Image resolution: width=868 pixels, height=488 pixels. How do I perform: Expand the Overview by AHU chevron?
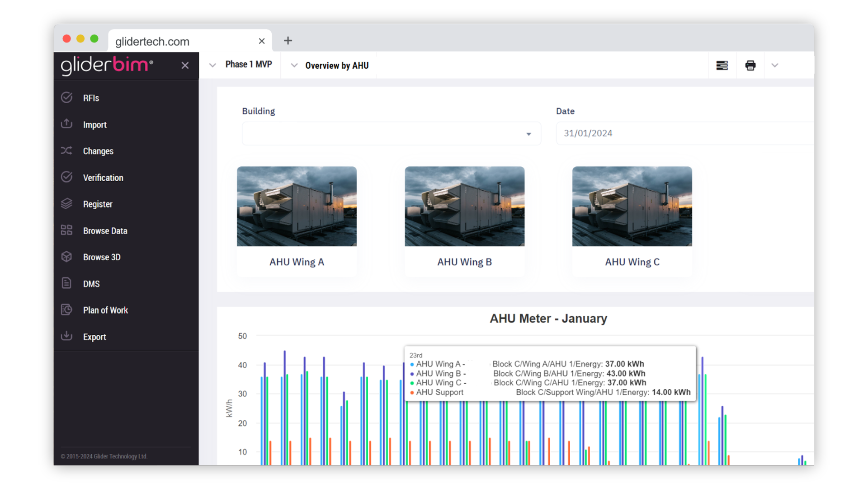[294, 66]
